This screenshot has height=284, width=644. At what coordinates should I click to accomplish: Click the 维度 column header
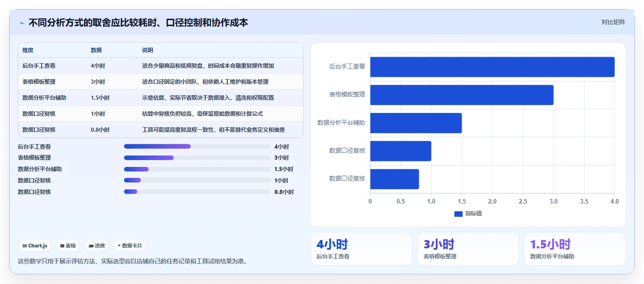pos(28,50)
